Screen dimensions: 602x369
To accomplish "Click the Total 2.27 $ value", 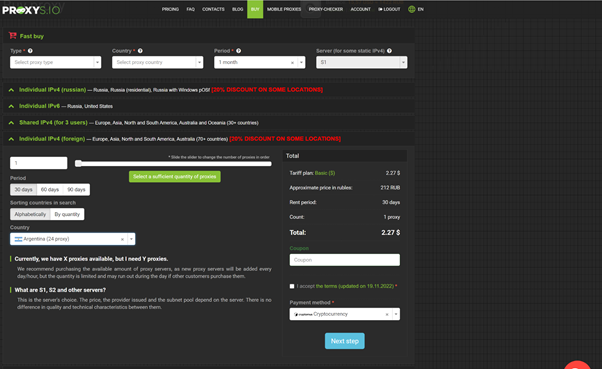I will pos(390,233).
